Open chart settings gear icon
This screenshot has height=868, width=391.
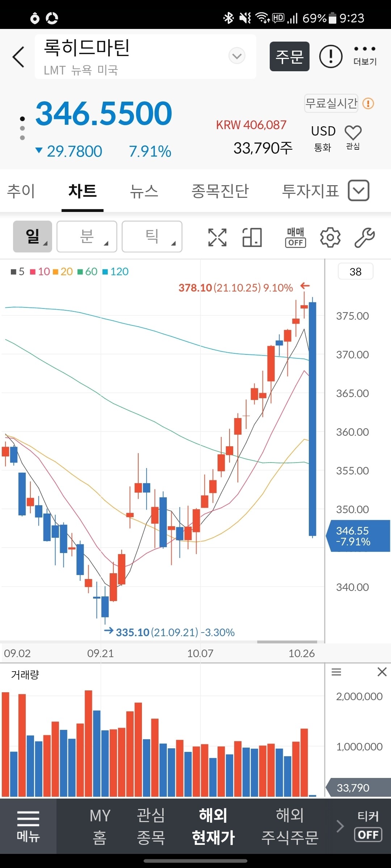(330, 238)
